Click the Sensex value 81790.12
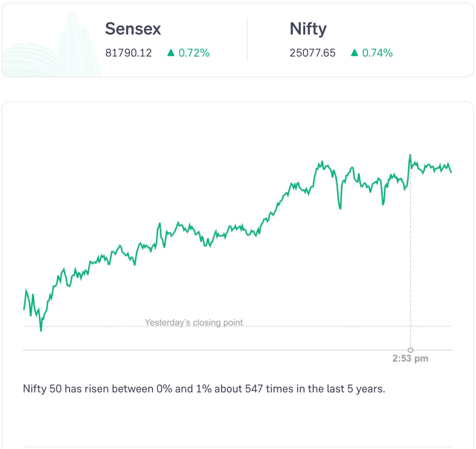Screen dimensions: 476x449 coord(128,53)
